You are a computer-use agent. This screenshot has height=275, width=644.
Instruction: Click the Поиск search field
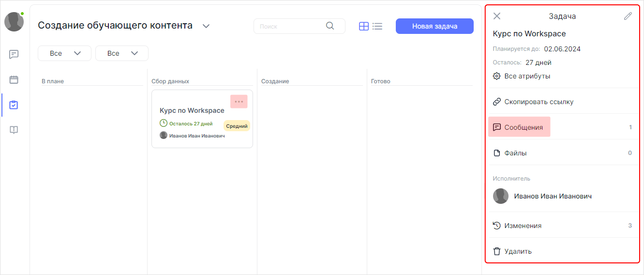(300, 26)
